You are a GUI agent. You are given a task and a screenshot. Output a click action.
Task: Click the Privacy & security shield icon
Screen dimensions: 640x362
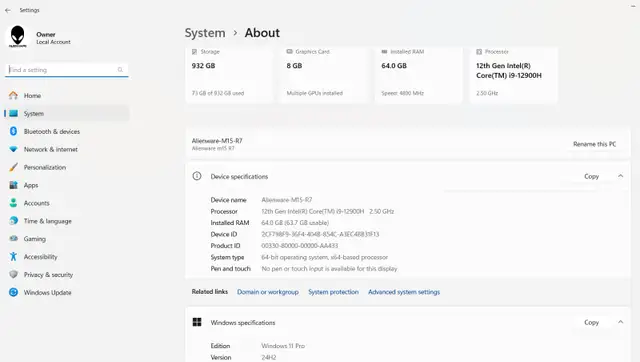13,275
